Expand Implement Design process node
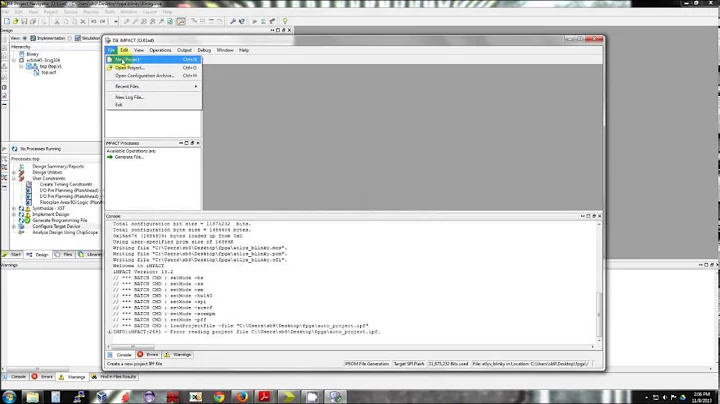The height and width of the screenshot is (404, 720). point(14,214)
